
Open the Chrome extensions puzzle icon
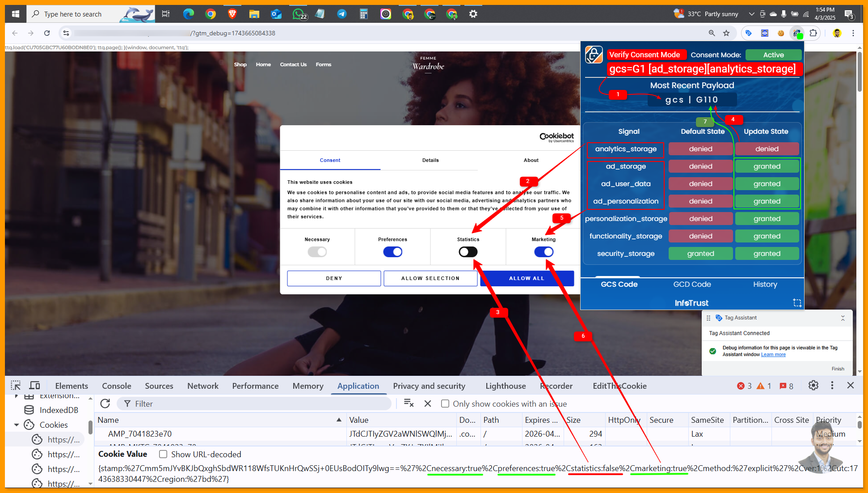point(813,33)
